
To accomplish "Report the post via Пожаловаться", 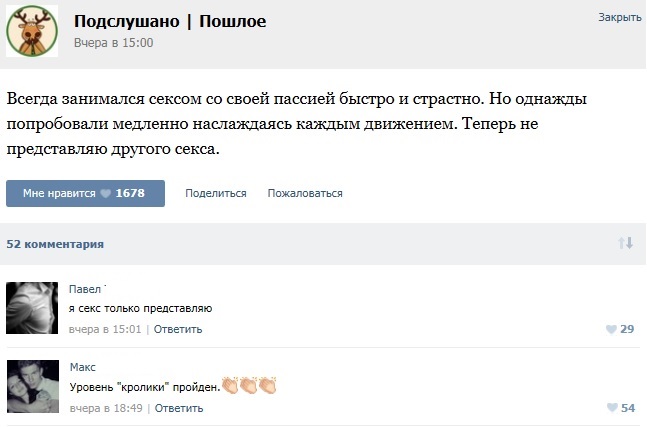I will coord(305,193).
